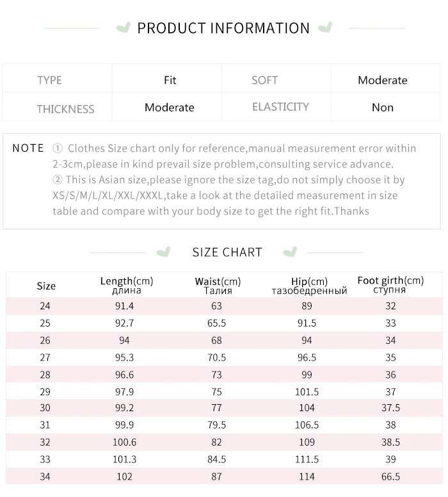The image size is (448, 497).
Task: Click the 66.5 foot girth value
Action: point(390,477)
